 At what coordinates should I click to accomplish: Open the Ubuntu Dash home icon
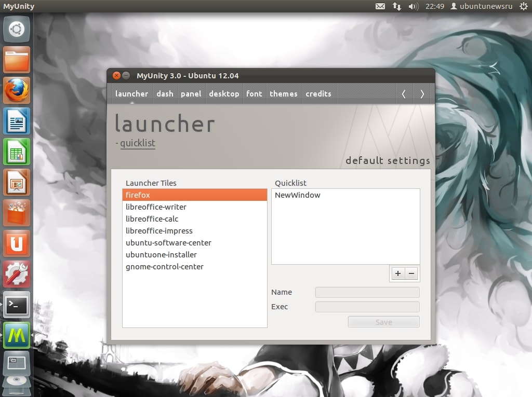tap(17, 29)
